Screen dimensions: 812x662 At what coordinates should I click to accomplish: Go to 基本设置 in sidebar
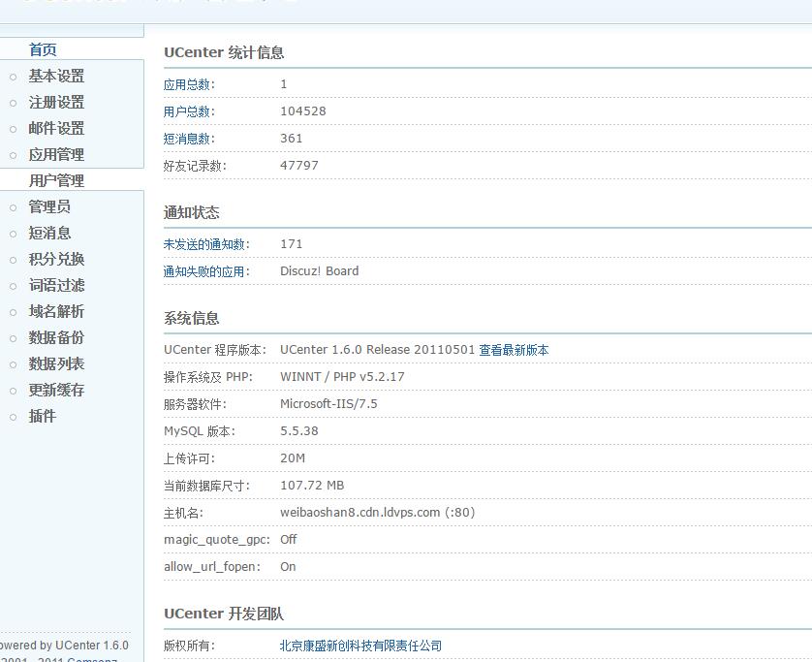(x=56, y=77)
